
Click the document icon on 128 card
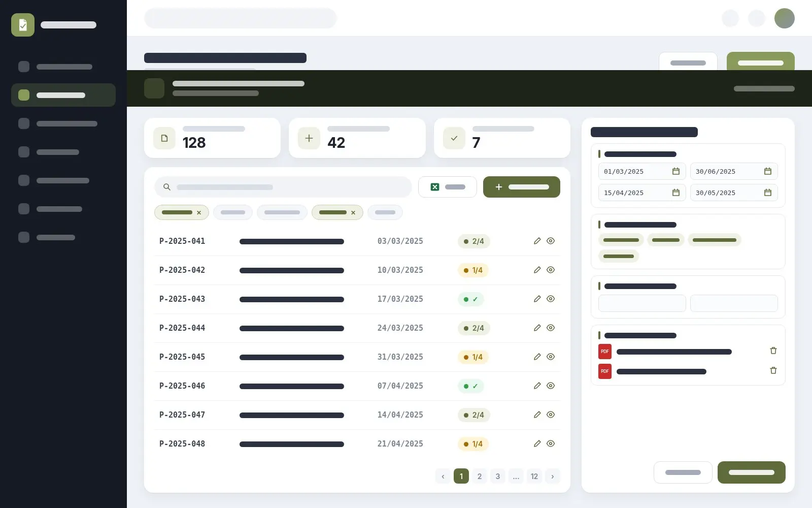coord(164,138)
